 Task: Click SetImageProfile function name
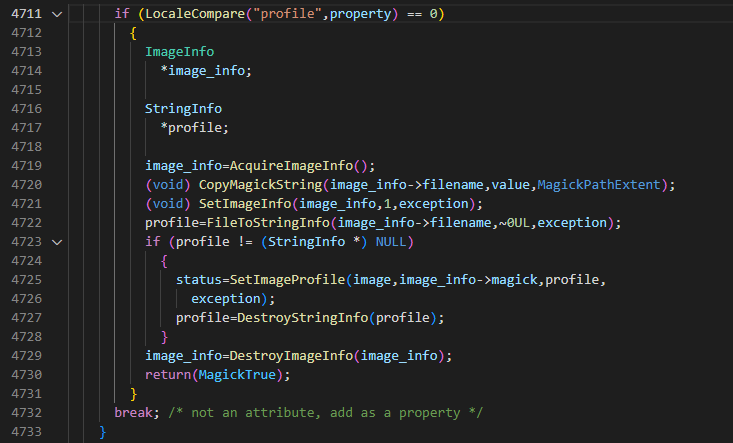[x=287, y=280]
